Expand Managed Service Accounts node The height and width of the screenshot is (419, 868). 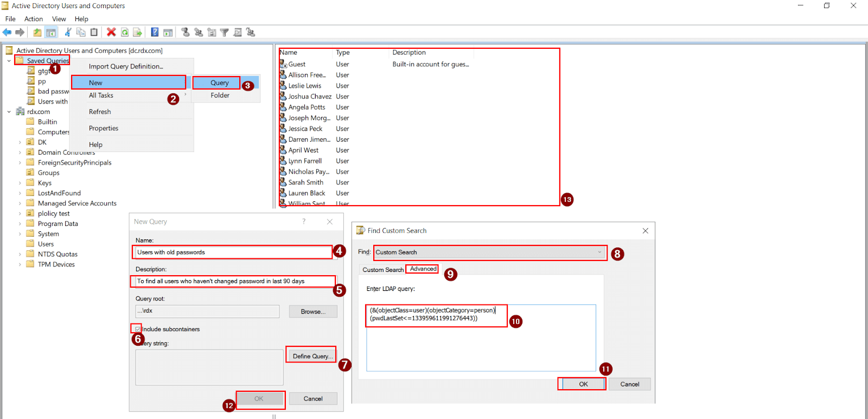tap(20, 203)
